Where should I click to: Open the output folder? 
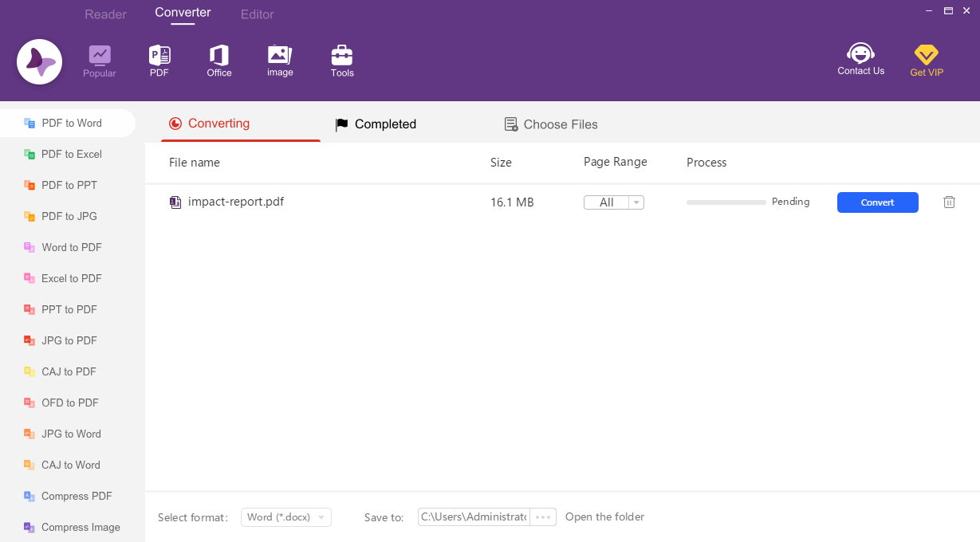coord(604,516)
